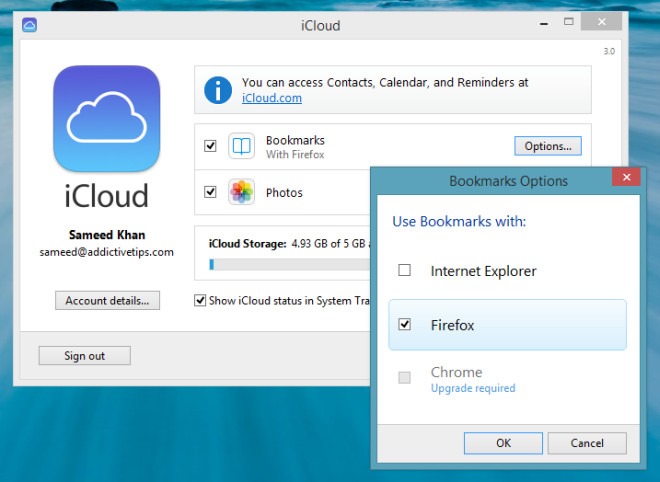
Task: Click the 3.0 version number
Action: (609, 51)
